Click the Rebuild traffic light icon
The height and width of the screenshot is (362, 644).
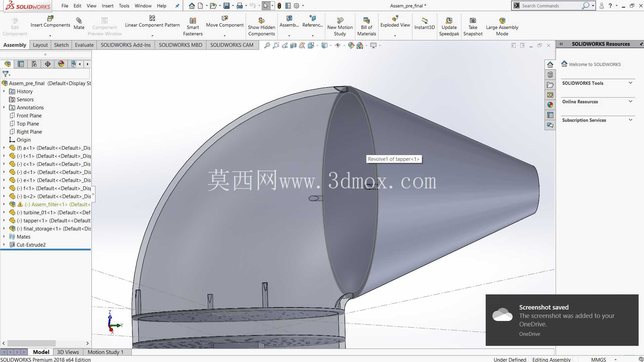[x=279, y=6]
